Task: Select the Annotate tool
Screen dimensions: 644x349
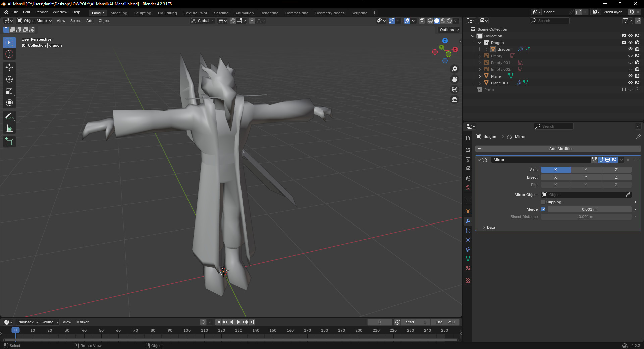Action: pos(9,116)
